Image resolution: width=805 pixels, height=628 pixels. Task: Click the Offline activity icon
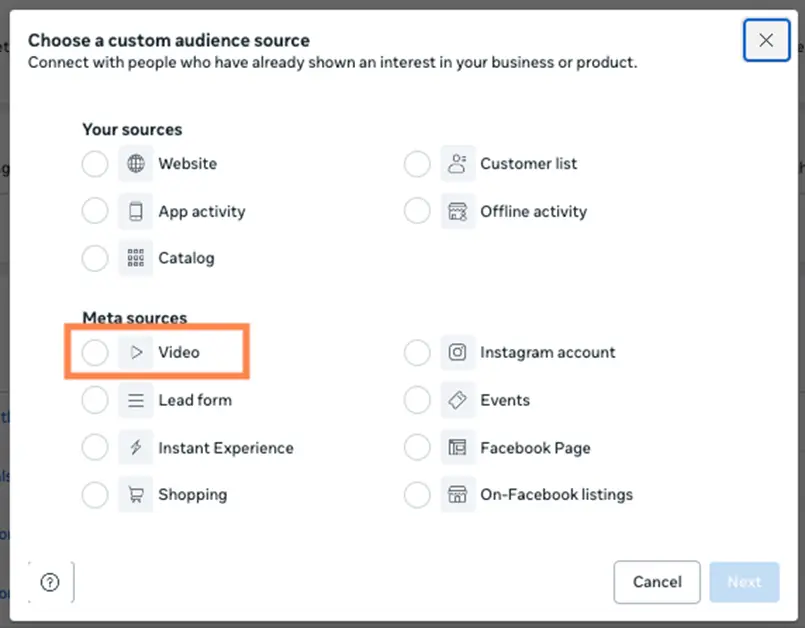coord(458,211)
